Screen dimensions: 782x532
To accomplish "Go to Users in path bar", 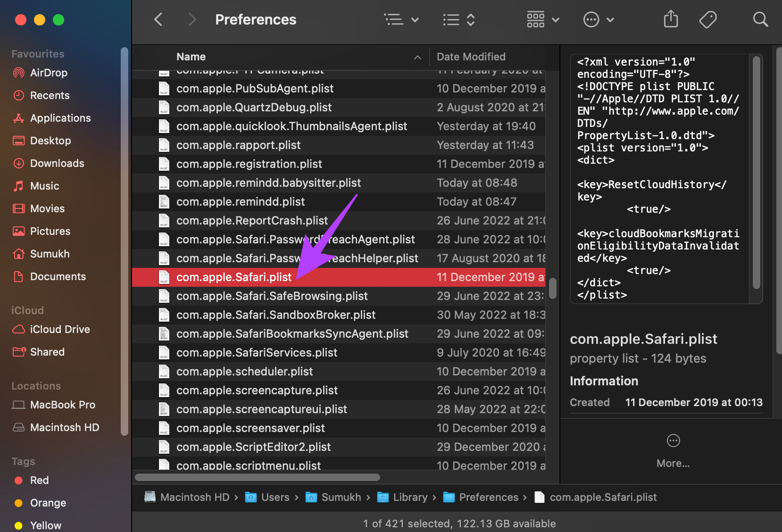I will [267, 497].
